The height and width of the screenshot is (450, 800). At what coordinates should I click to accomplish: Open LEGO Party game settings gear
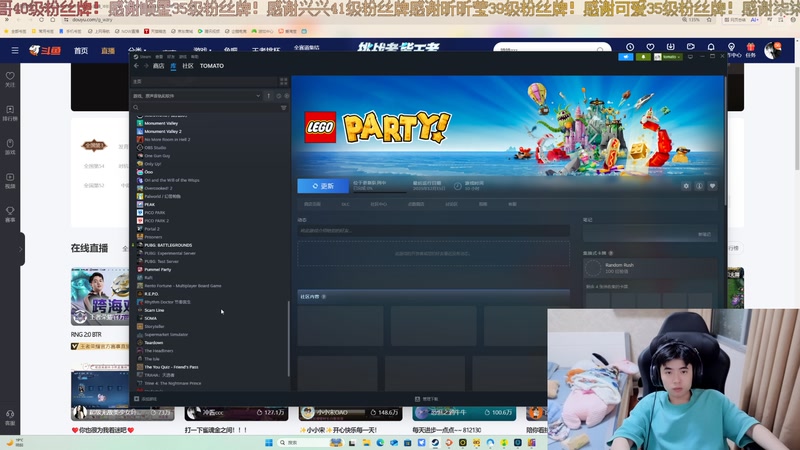pos(686,186)
